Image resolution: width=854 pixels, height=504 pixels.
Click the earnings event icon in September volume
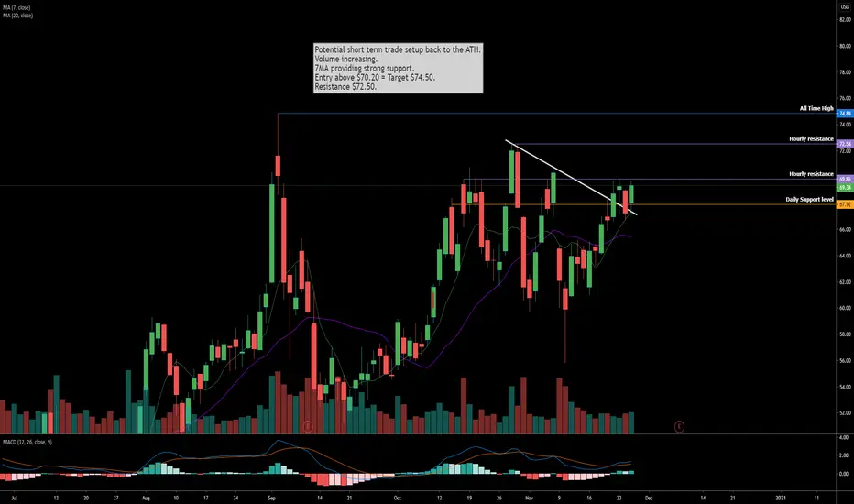[x=308, y=426]
